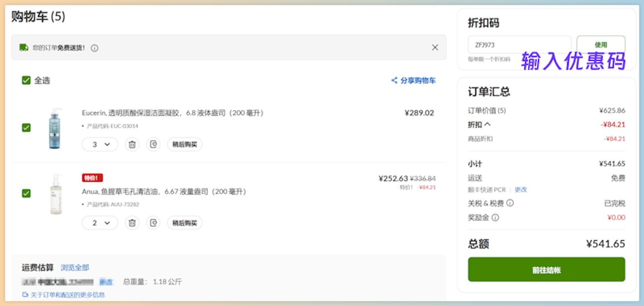Uncheck the Eucerin cleansing gel checkbox
644x306 pixels.
click(26, 128)
